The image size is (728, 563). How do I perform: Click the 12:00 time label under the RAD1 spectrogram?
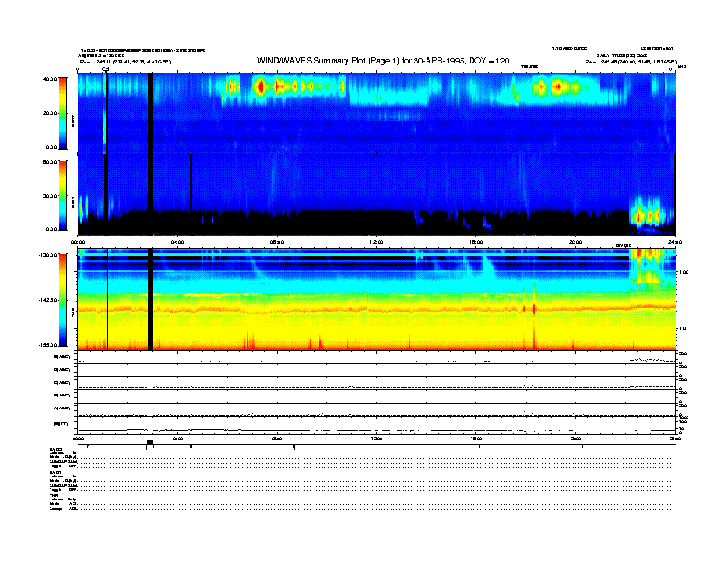377,242
